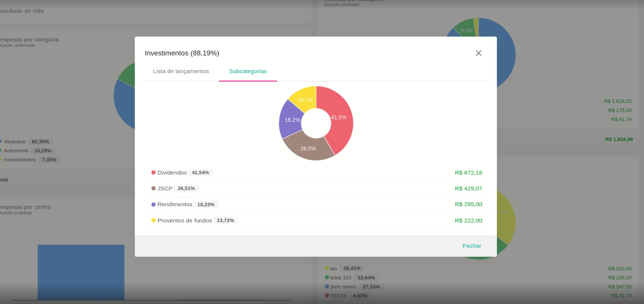Click the purple Rendimentos legend dot
The height and width of the screenshot is (304, 644).
[x=153, y=204]
